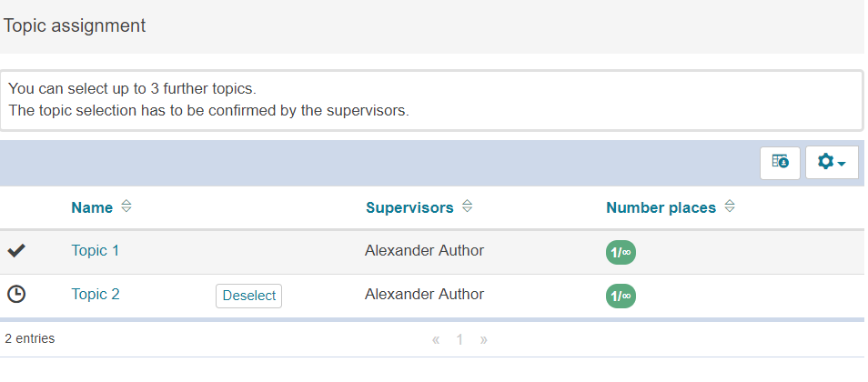Go to previous page with « arrow
The width and height of the screenshot is (868, 382).
(436, 339)
